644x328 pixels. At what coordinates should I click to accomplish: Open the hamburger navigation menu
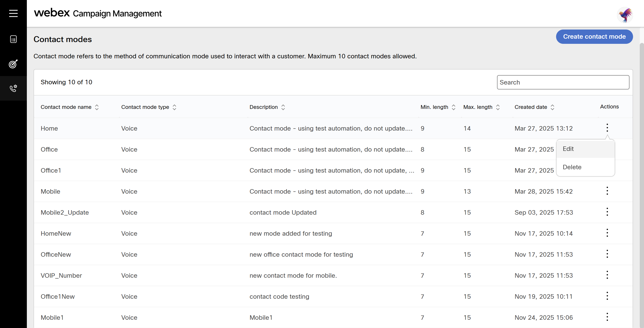point(13,13)
